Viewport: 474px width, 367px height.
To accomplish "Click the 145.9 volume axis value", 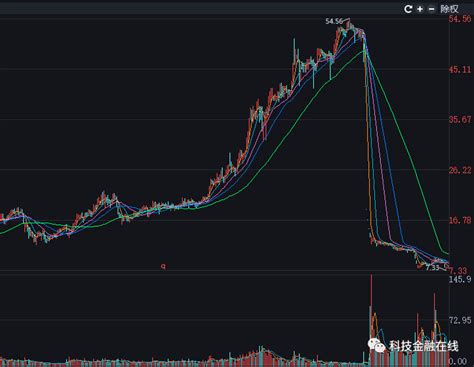I will coord(460,279).
